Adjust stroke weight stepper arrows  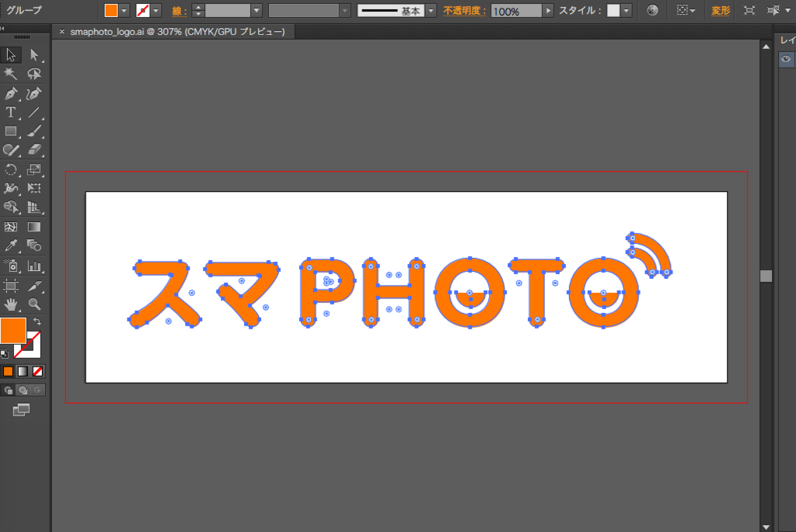(x=198, y=11)
